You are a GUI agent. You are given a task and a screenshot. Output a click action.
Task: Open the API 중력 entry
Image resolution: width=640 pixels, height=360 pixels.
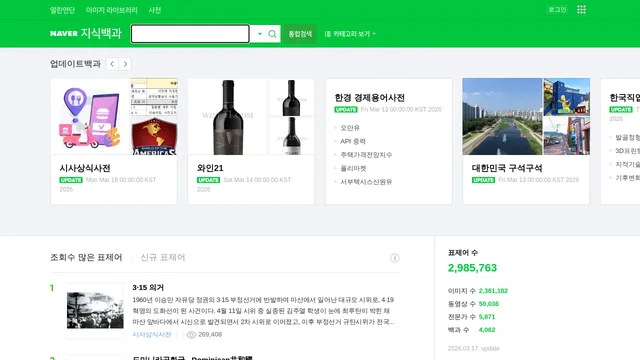click(x=353, y=141)
